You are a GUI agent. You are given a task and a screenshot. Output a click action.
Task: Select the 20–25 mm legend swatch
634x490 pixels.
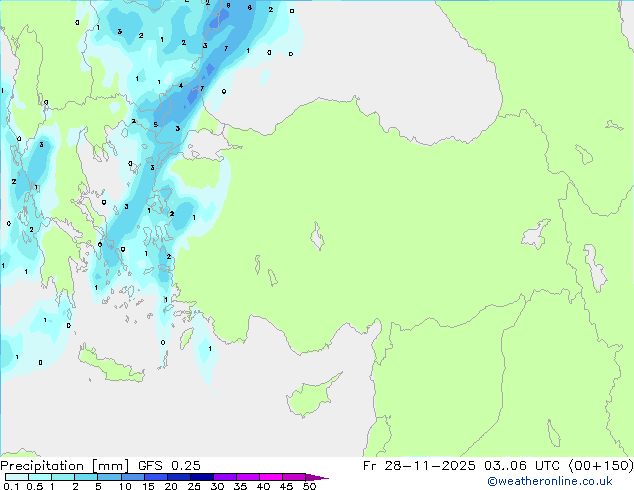pos(179,477)
